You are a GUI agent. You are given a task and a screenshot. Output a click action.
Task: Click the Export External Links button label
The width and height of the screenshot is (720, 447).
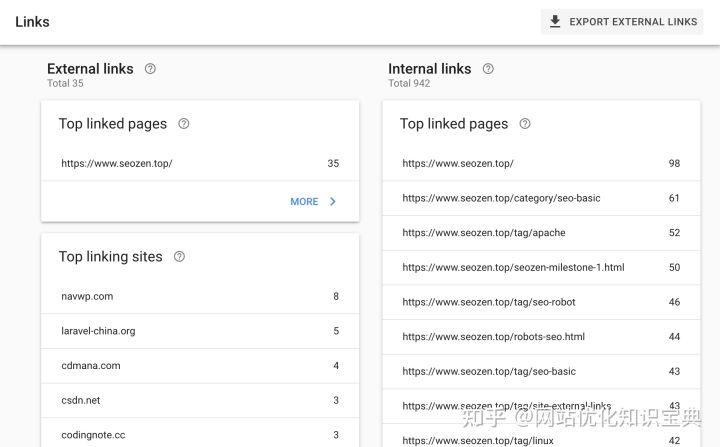(x=633, y=22)
